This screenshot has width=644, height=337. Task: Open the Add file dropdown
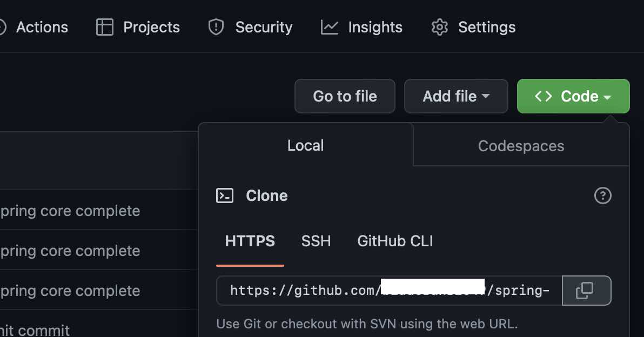point(455,96)
